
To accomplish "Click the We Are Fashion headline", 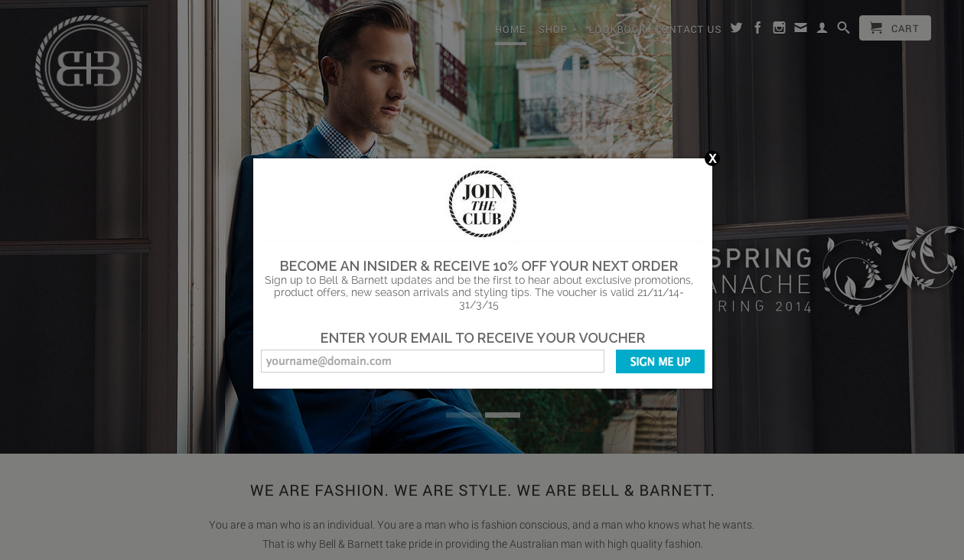I will tap(482, 490).
